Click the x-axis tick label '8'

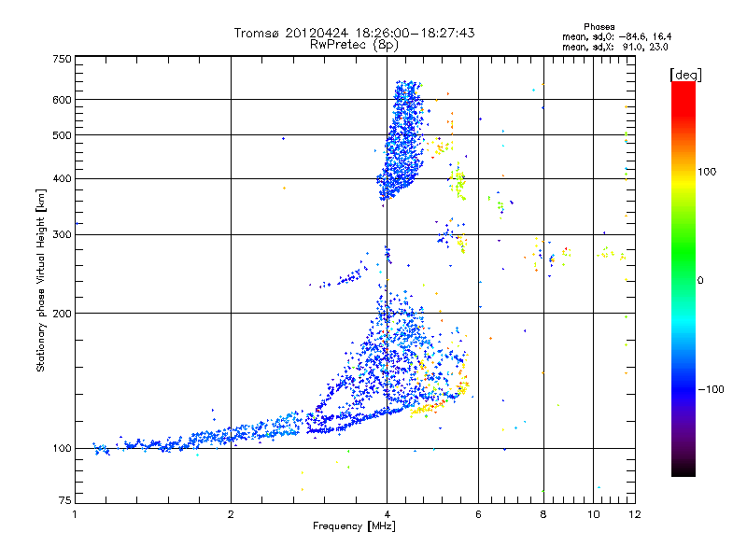point(543,514)
